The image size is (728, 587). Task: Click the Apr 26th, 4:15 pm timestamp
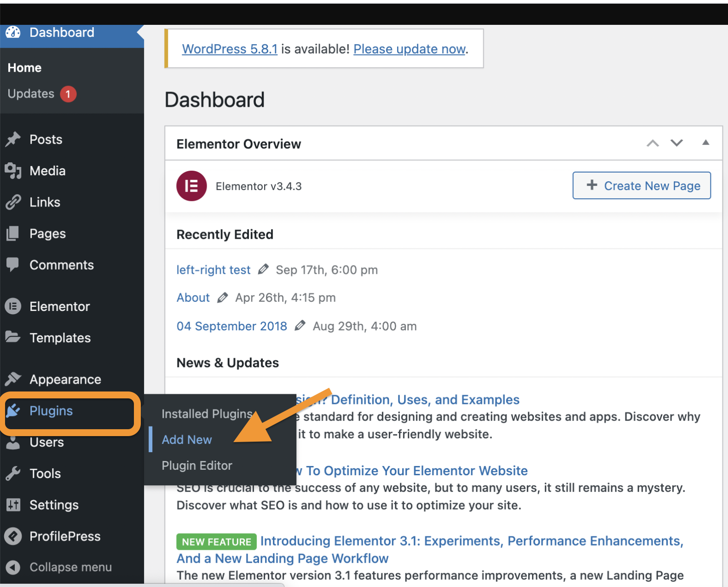[286, 298]
